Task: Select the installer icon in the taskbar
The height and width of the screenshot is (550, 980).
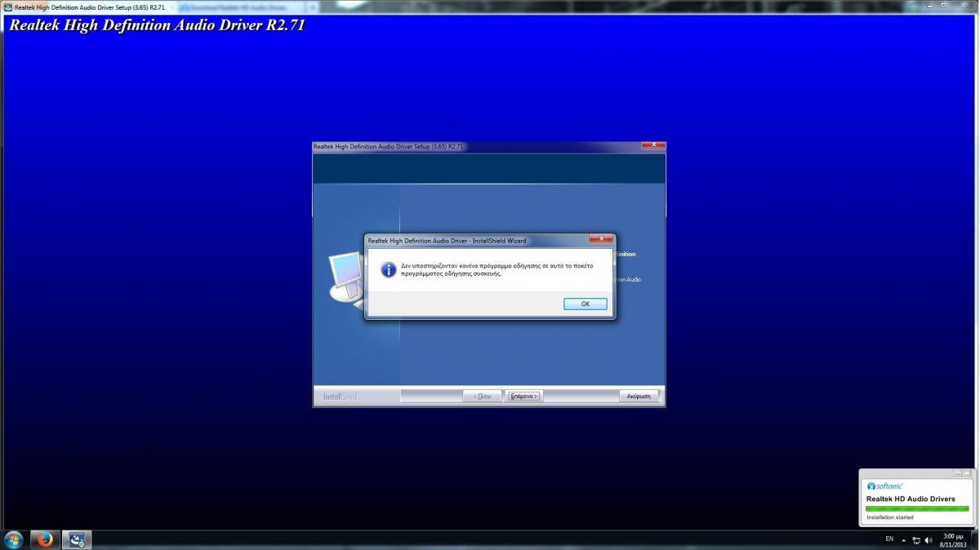Action: 78,539
